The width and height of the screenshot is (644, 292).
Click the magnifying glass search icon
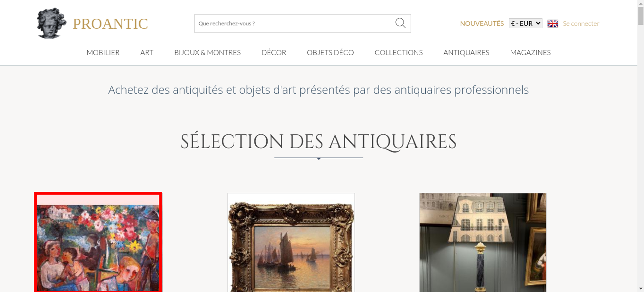click(x=400, y=23)
